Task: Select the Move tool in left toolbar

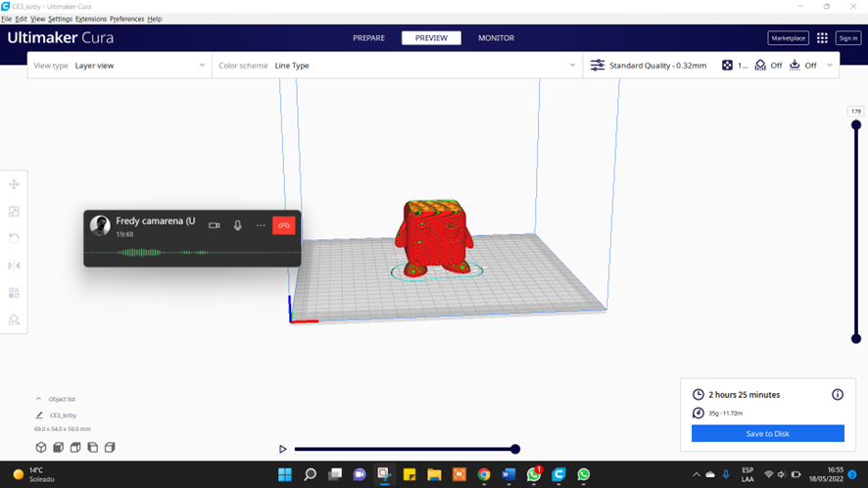Action: [14, 184]
